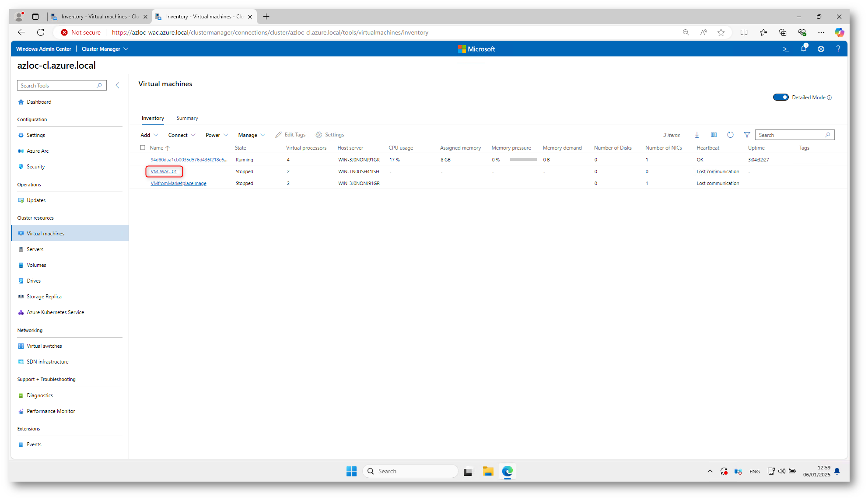Toggle Detailed Mode switch off

pos(780,97)
